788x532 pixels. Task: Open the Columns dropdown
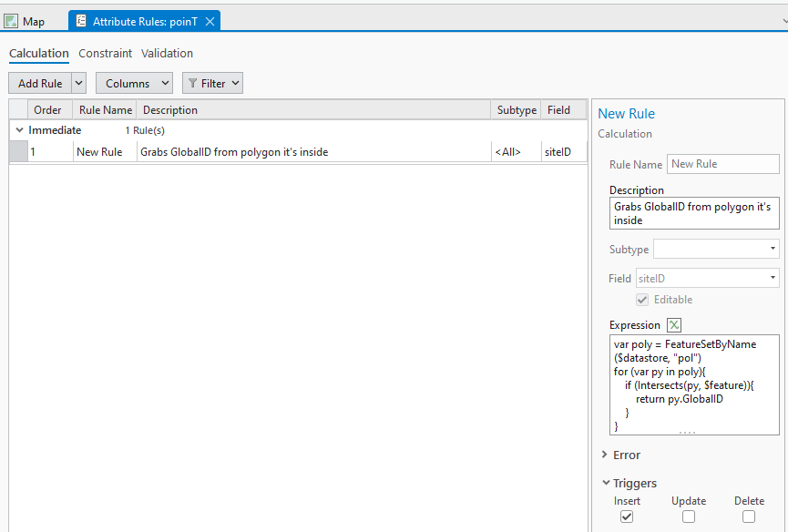(x=134, y=83)
